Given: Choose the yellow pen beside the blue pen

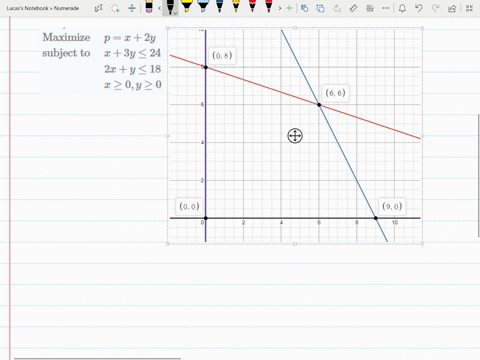Looking at the screenshot, I should tap(236, 6).
